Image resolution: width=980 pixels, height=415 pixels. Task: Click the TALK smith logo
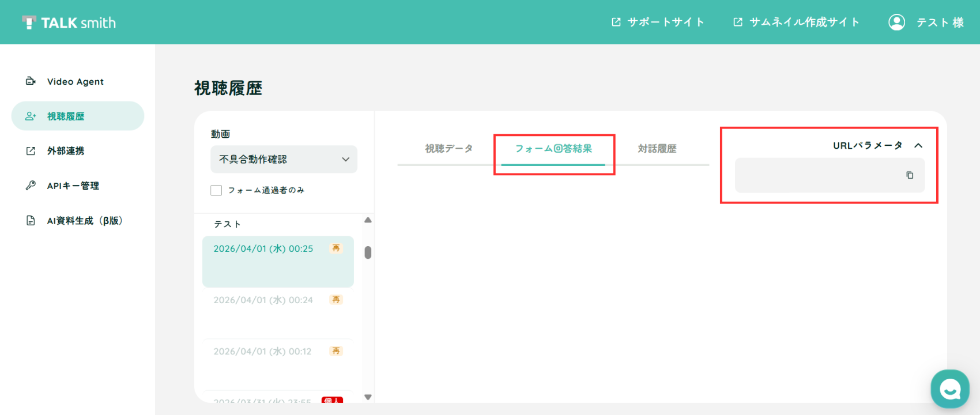(69, 22)
